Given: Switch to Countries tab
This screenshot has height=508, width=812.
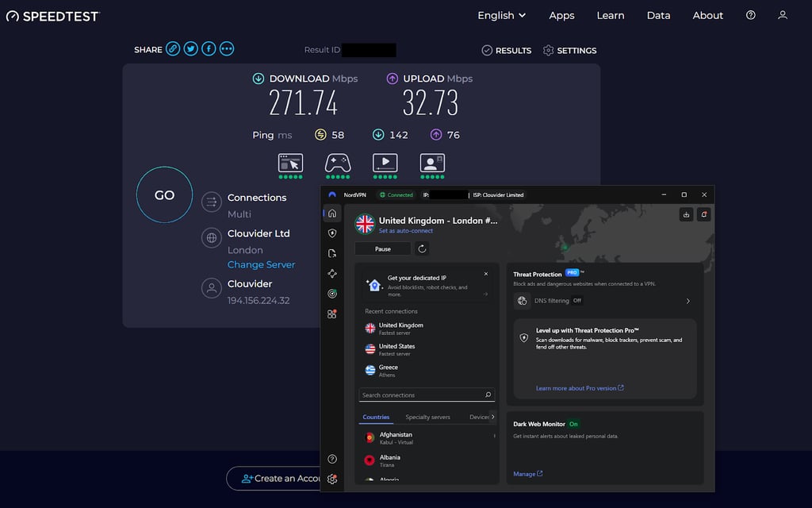Looking at the screenshot, I should (376, 417).
